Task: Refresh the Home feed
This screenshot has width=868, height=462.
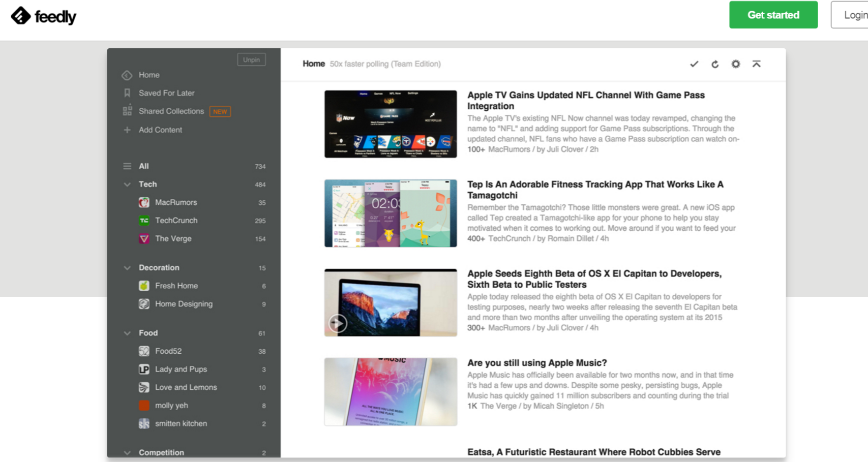Action: point(715,64)
